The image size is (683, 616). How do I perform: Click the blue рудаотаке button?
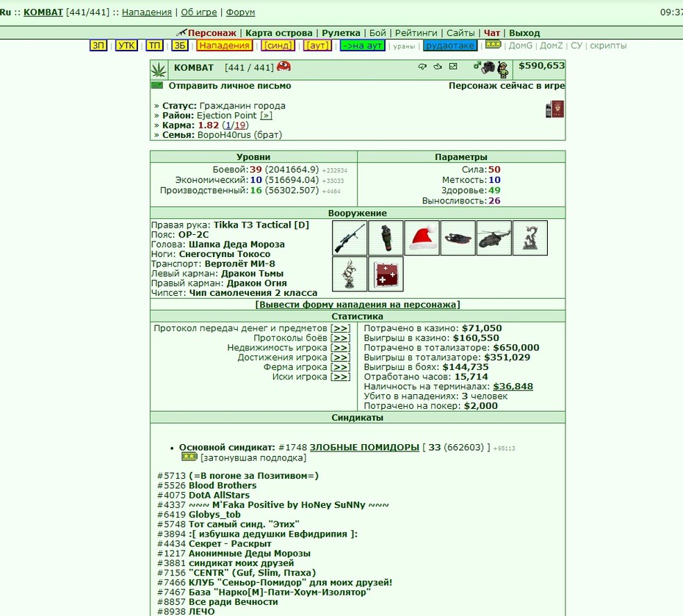(450, 46)
